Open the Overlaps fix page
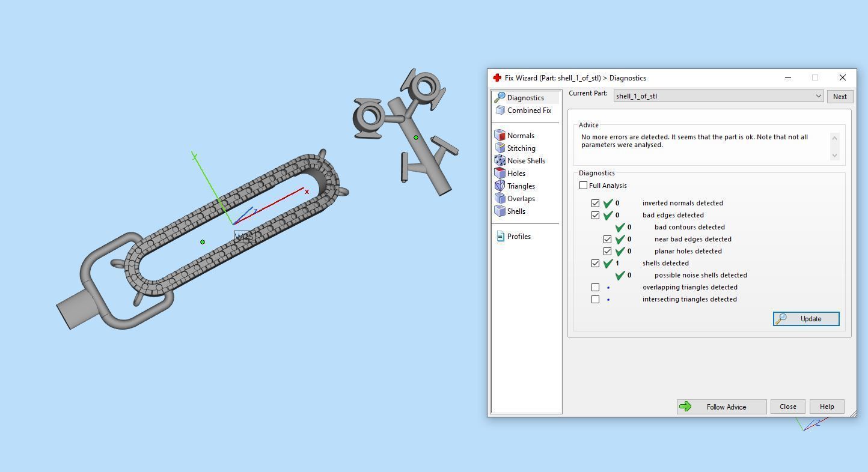868x472 pixels. [521, 199]
